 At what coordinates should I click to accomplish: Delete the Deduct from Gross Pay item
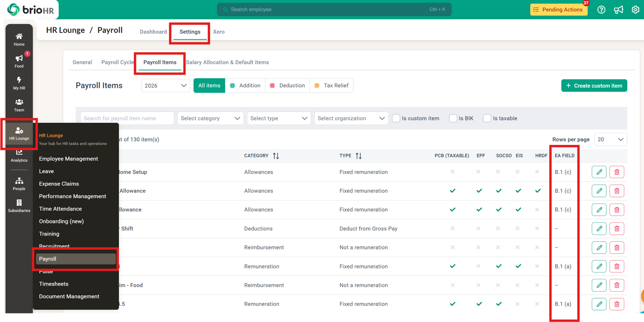pyautogui.click(x=617, y=229)
